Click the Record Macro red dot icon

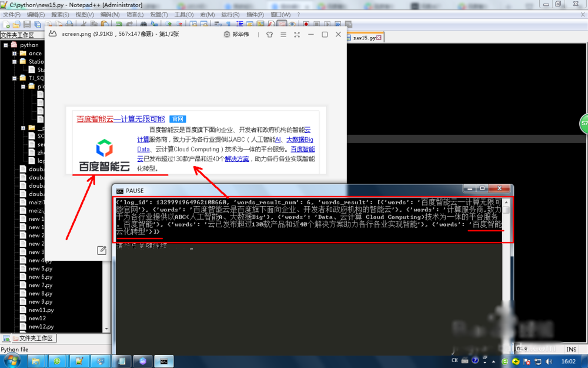coord(306,24)
